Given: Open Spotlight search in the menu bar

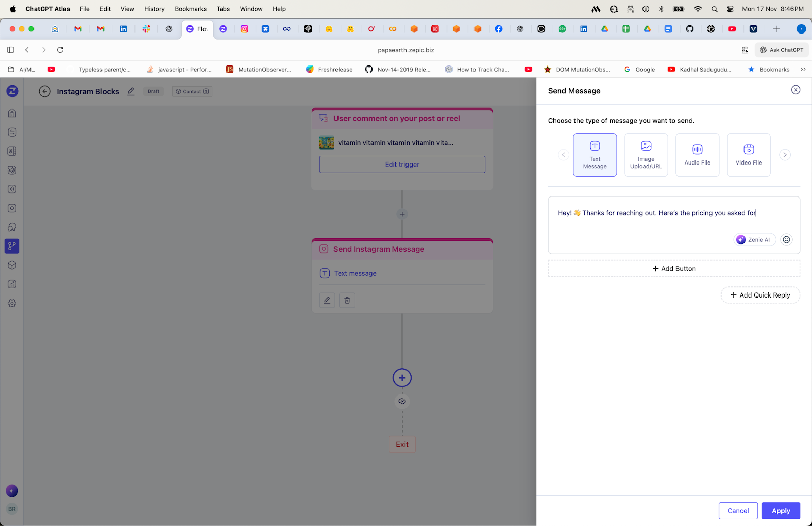Looking at the screenshot, I should click(714, 9).
